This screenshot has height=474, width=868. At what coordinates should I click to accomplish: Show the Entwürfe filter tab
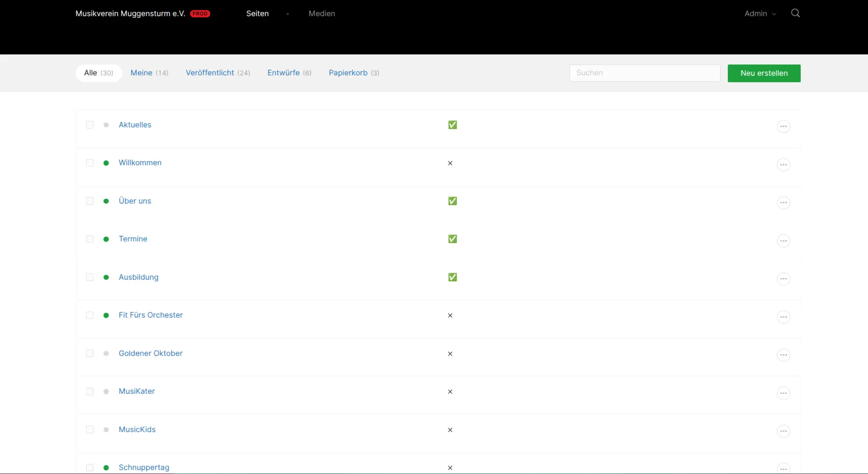(289, 73)
